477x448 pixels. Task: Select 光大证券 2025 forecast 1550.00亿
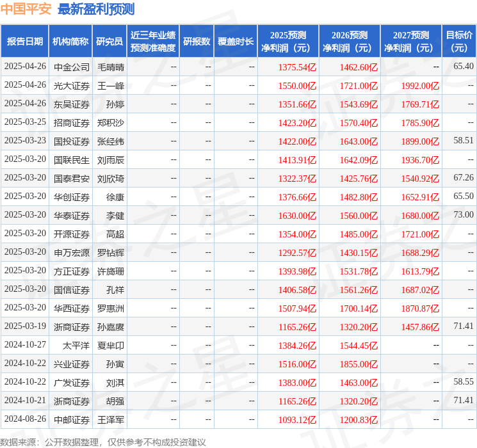coord(298,86)
